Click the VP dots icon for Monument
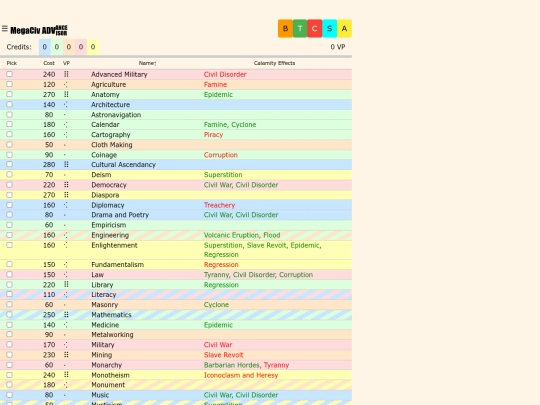Viewport: 540px width, 405px height. pyautogui.click(x=66, y=385)
